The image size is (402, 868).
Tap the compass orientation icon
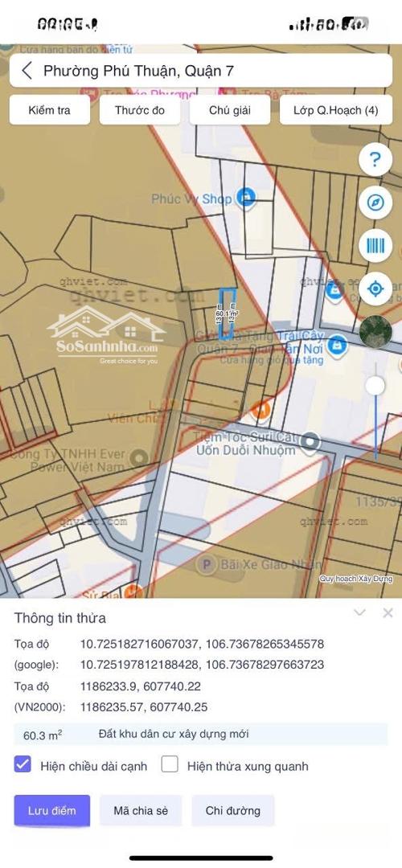tap(375, 203)
